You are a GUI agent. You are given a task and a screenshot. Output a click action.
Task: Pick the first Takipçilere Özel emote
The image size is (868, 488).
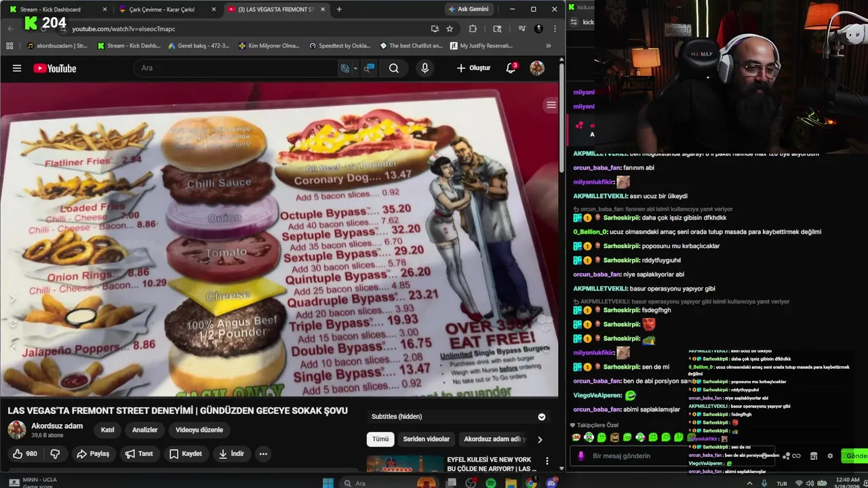576,437
